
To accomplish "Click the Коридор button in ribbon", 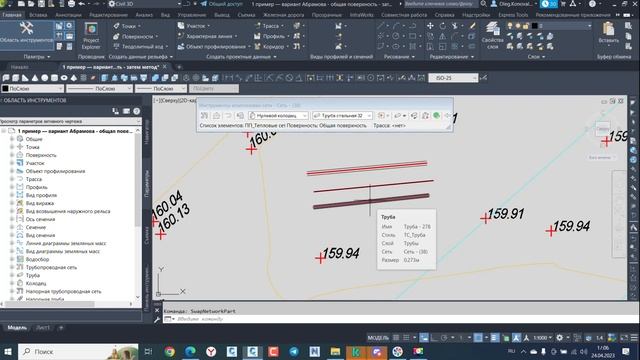I will coord(272,47).
